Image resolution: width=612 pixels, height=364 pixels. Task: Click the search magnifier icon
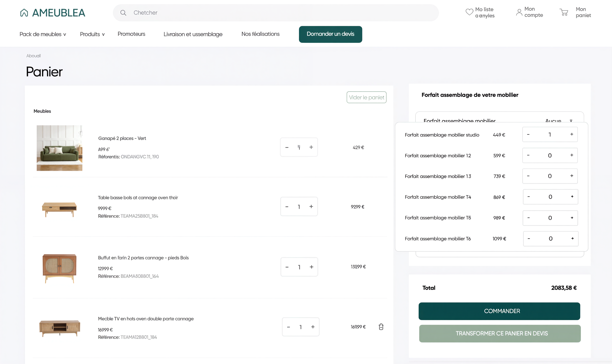(123, 13)
